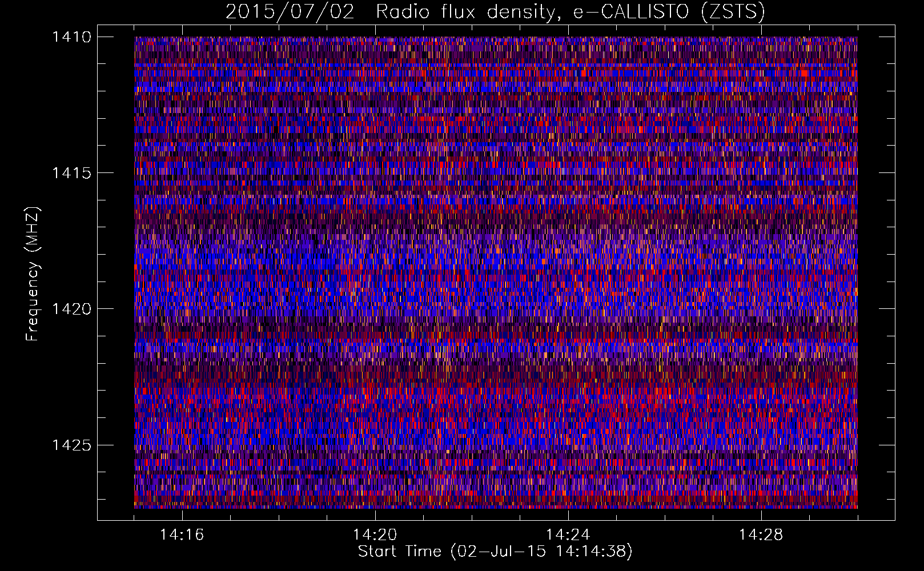924x571 pixels.
Task: Click the 1425 frequency tick label
Action: pyautogui.click(x=71, y=445)
